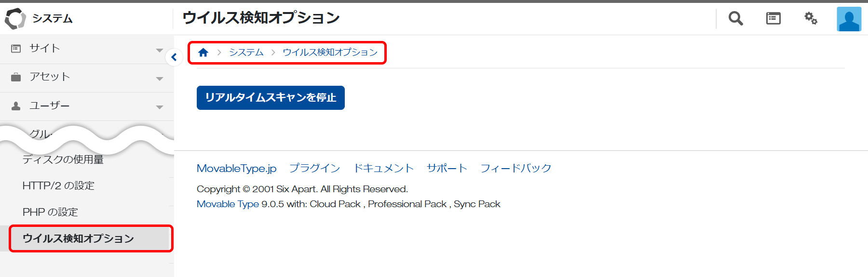Expand the アセット menu dropdown arrow
Image resolution: width=868 pixels, height=277 pixels.
pos(160,79)
